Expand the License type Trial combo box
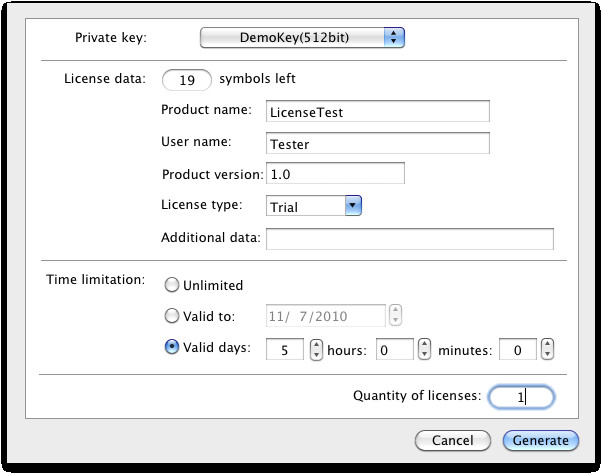The width and height of the screenshot is (602, 474). (314, 206)
